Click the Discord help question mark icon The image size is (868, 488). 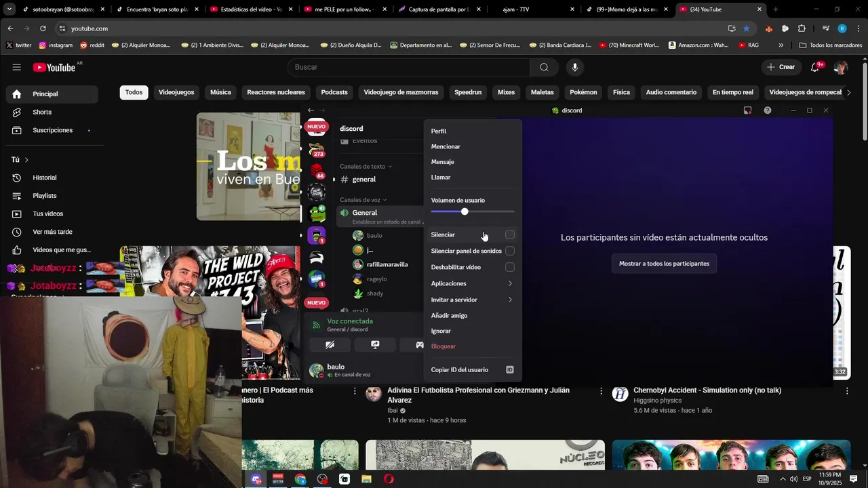[767, 110]
